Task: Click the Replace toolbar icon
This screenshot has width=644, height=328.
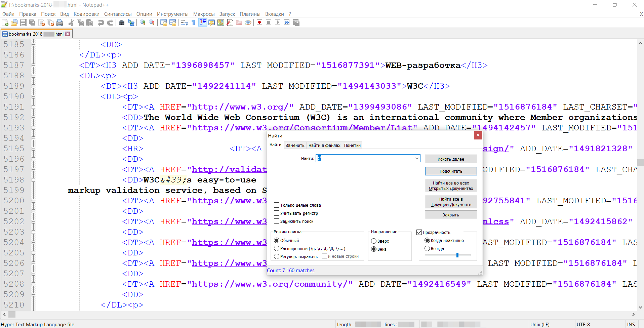Action: click(x=131, y=23)
